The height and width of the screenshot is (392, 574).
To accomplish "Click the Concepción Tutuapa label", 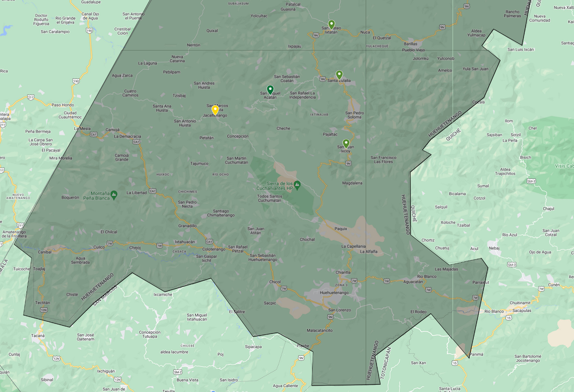I will click(x=149, y=334).
